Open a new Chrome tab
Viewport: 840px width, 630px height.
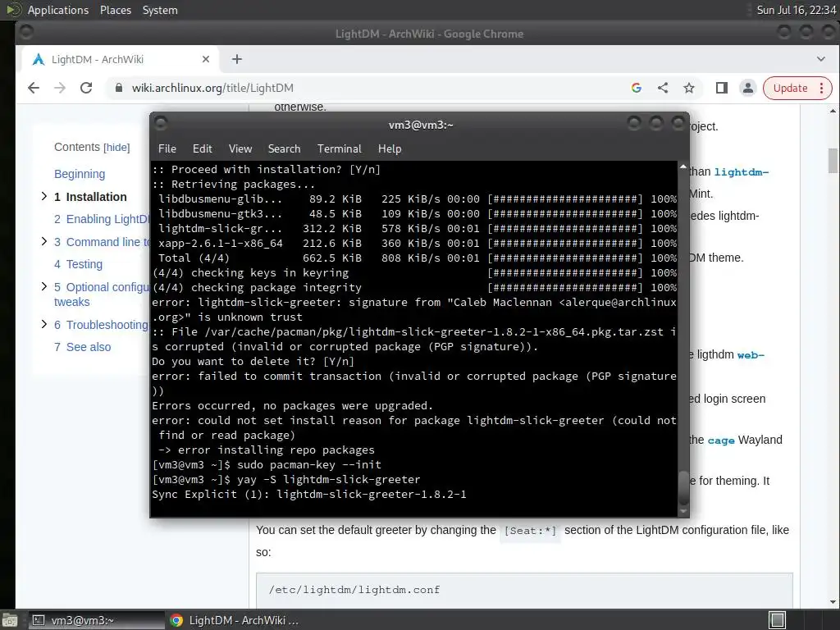tap(237, 59)
